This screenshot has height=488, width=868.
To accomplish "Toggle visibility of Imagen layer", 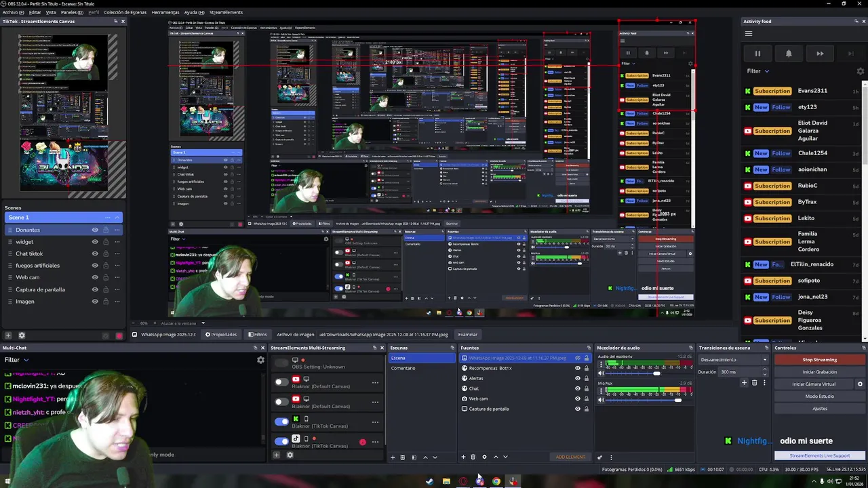I will coord(95,302).
